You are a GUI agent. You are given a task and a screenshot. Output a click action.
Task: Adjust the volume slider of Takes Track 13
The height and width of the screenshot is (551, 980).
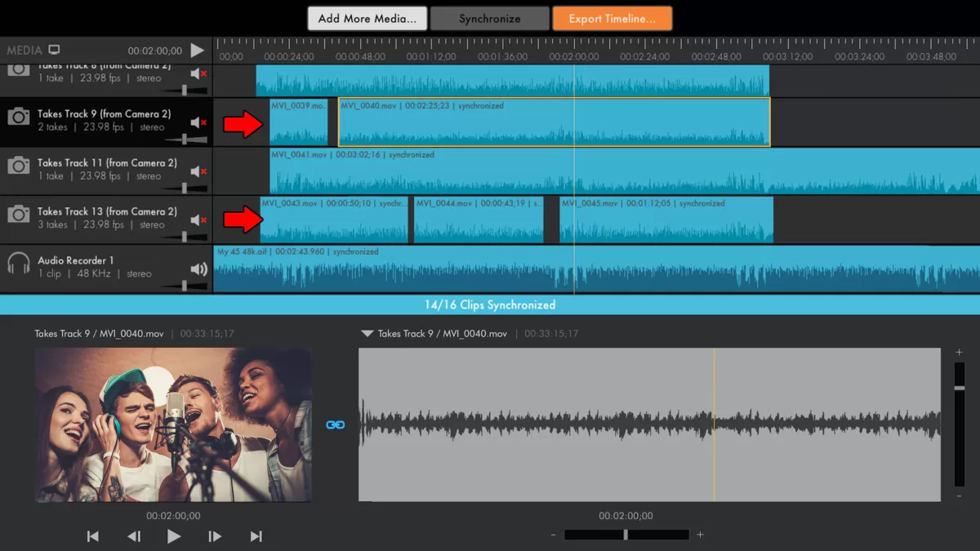pos(184,238)
